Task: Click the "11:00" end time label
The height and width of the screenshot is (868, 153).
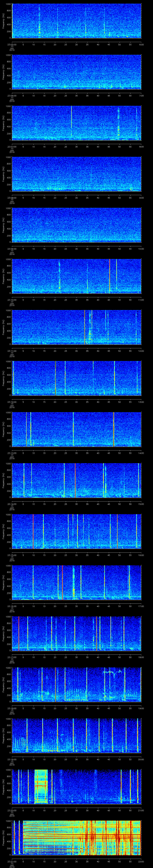Action: pyautogui.click(x=141, y=300)
